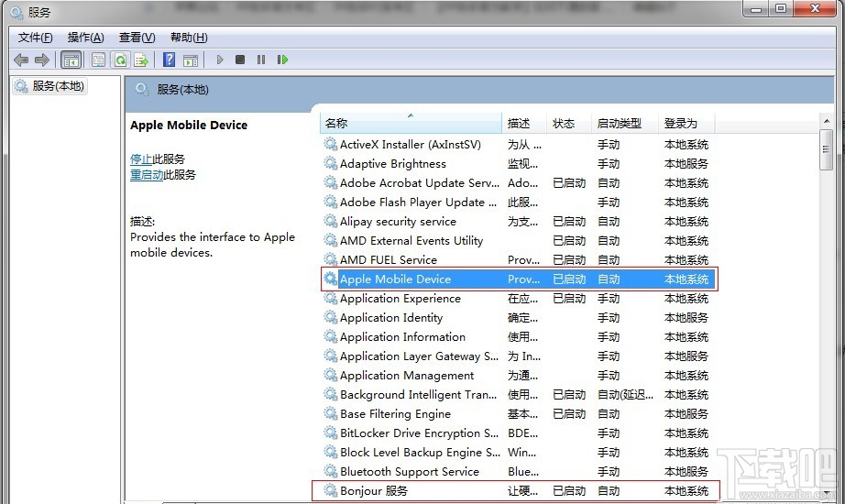
Task: Click gear icon of Adaptive Brightness
Action: pos(330,163)
